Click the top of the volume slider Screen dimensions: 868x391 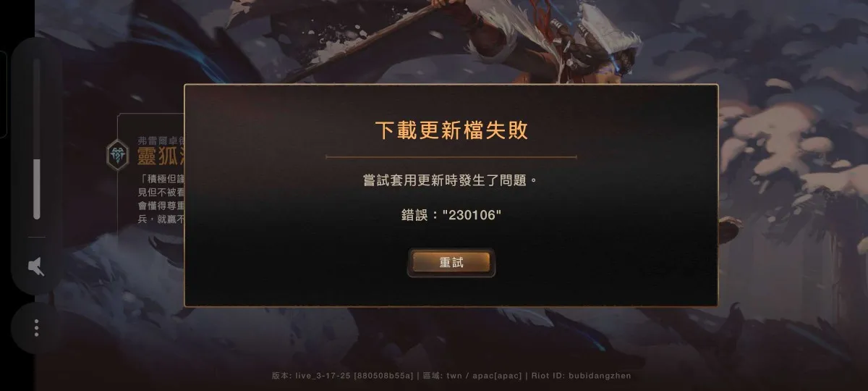(x=37, y=61)
